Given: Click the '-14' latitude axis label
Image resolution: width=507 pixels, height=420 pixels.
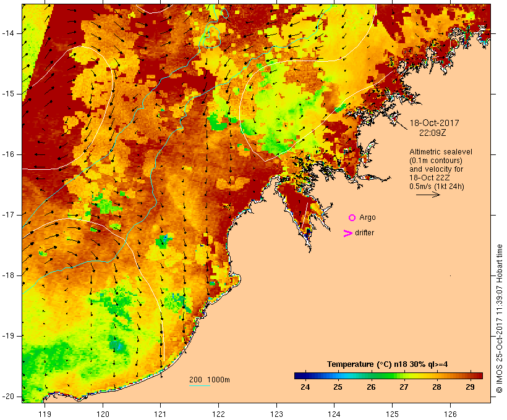Looking at the screenshot, I should [8, 33].
